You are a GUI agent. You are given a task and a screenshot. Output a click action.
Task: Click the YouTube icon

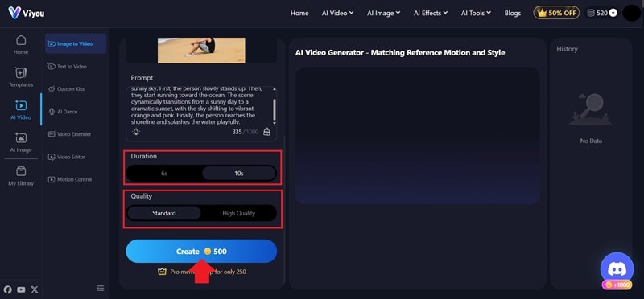tap(22, 289)
